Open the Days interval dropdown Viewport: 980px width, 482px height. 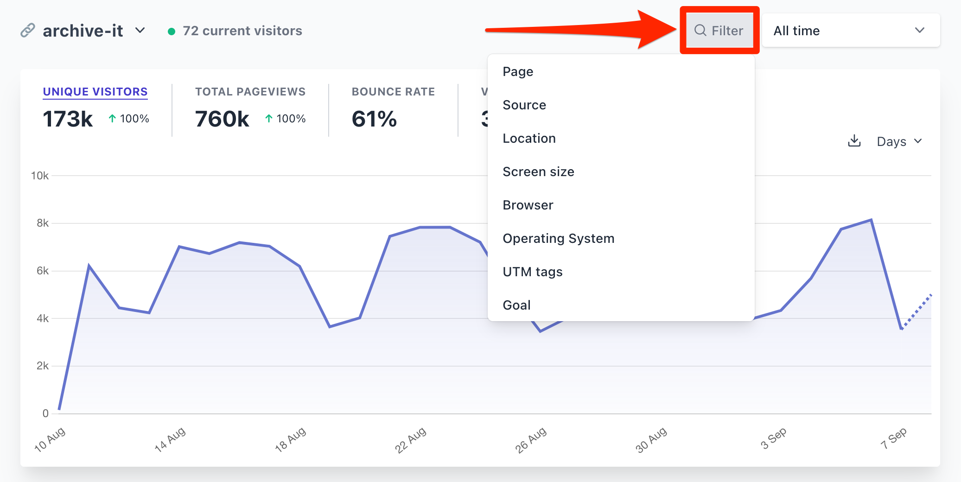coord(899,141)
